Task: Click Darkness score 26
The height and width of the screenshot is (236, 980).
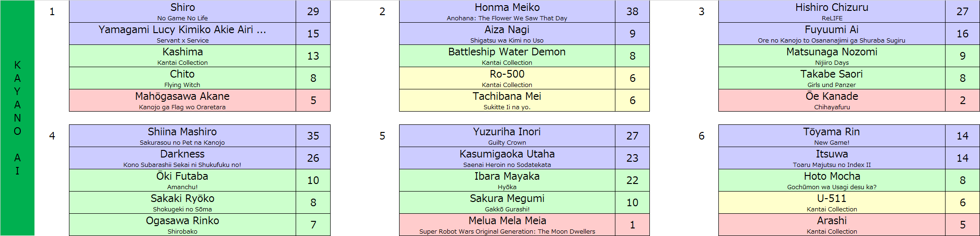Action: click(313, 158)
